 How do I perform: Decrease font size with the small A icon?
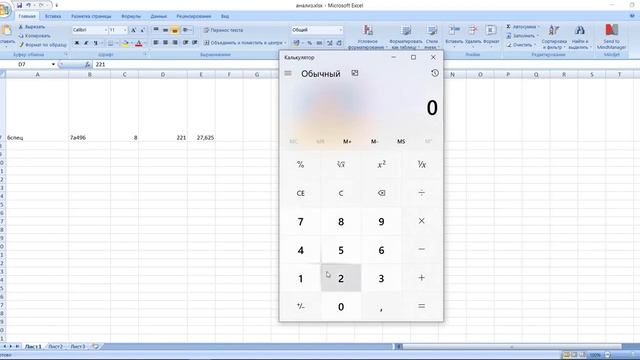(142, 30)
